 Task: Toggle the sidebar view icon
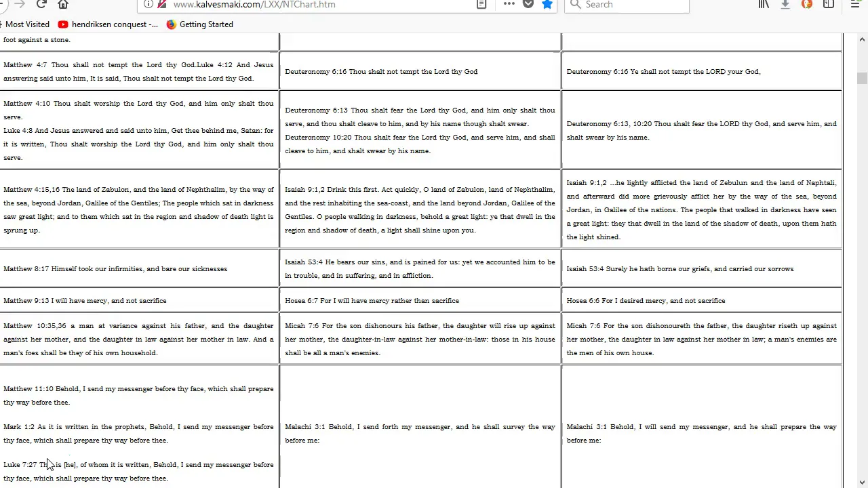pos(829,4)
